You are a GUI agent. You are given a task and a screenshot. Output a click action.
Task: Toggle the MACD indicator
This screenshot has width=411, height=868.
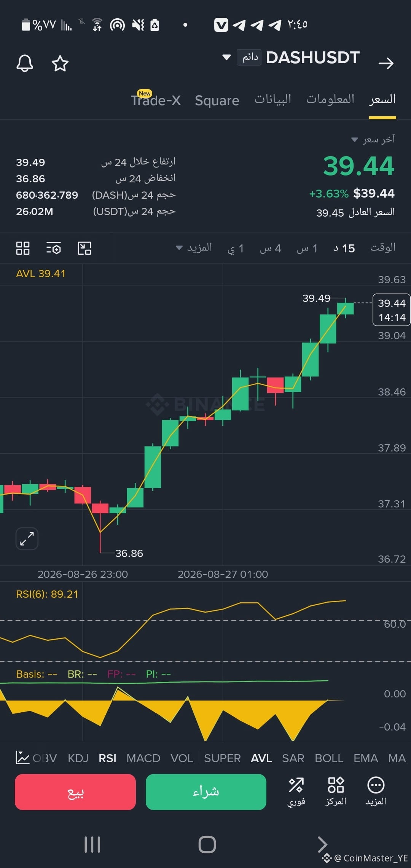pyautogui.click(x=143, y=758)
